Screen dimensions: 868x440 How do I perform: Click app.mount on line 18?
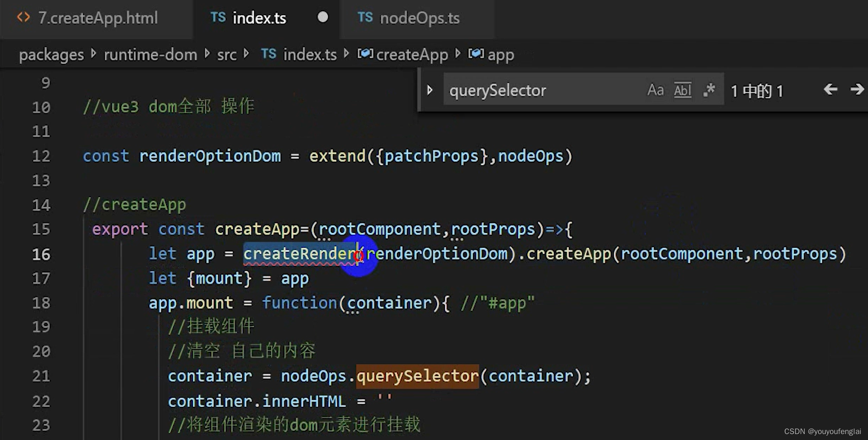point(191,303)
